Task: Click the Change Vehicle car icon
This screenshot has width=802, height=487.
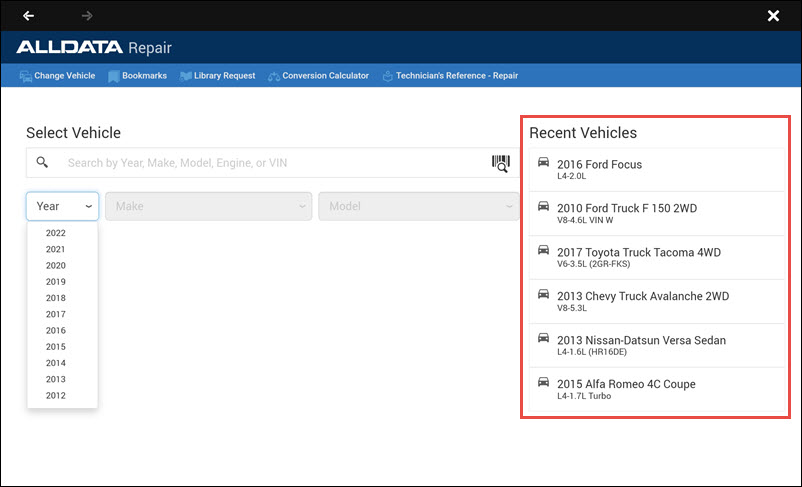Action: coord(26,76)
